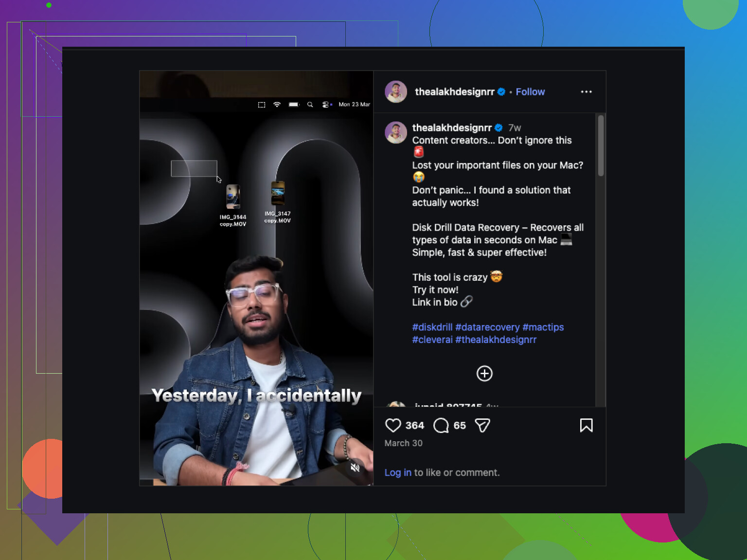Click the "Yesterday, I accidentally" video subtitle
The height and width of the screenshot is (560, 747).
[x=256, y=396]
